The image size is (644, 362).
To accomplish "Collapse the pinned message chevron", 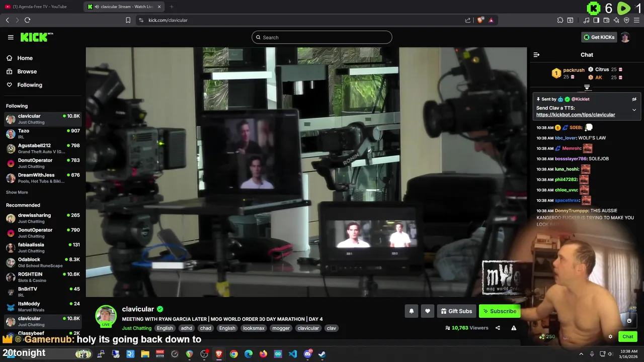I will [x=634, y=110].
